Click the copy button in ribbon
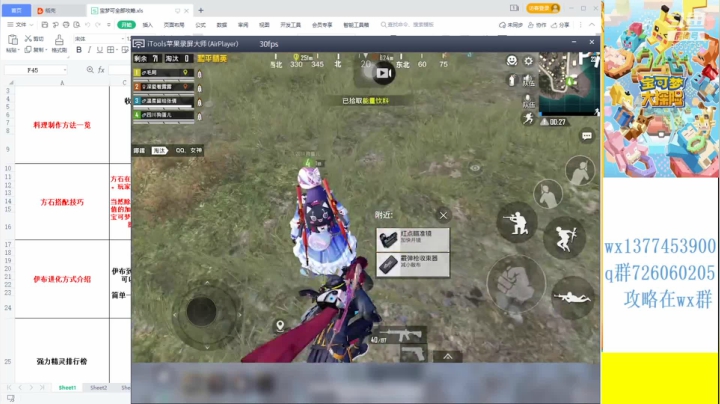The image size is (720, 404). [x=34, y=50]
